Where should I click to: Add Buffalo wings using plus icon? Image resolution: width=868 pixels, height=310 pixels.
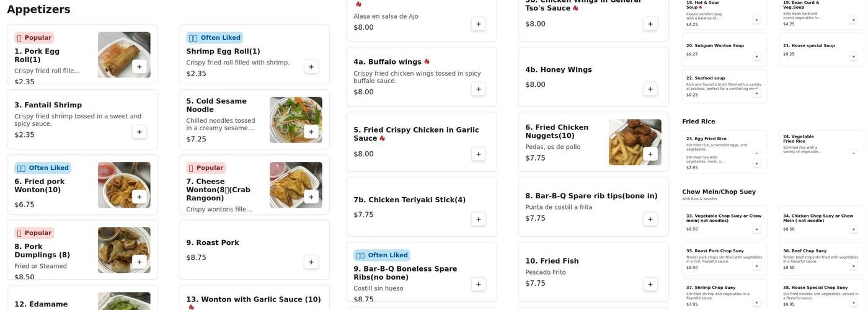478,89
